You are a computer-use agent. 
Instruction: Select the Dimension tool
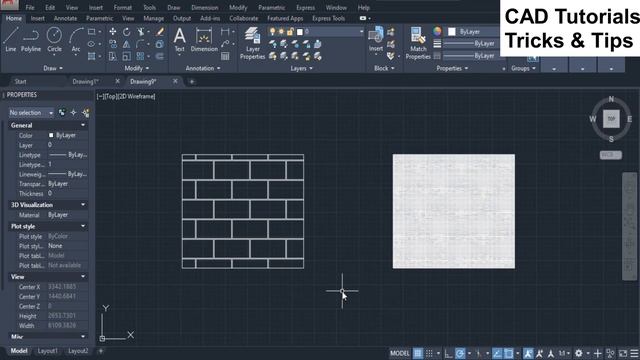204,40
